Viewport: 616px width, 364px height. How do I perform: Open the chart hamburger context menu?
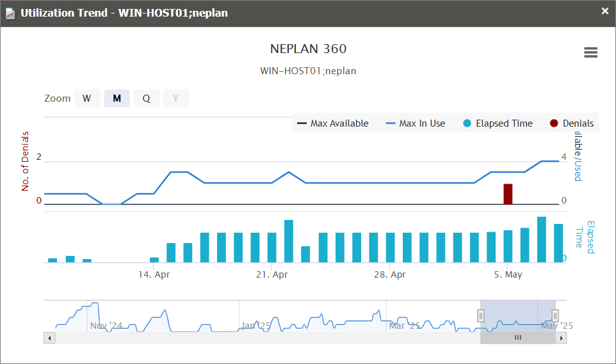(x=590, y=52)
